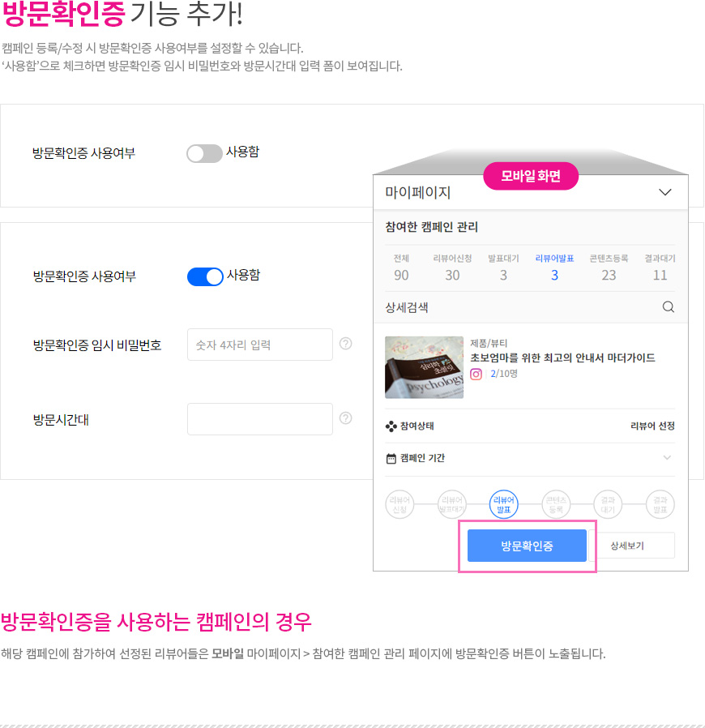Click help icon beside 임시 비밀번호 field
705x728 pixels.
point(345,344)
